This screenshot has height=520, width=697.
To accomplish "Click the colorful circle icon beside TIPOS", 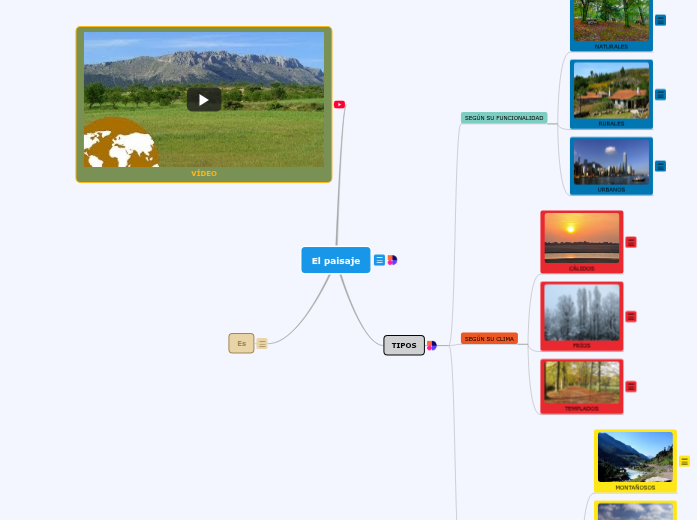I will pos(432,345).
